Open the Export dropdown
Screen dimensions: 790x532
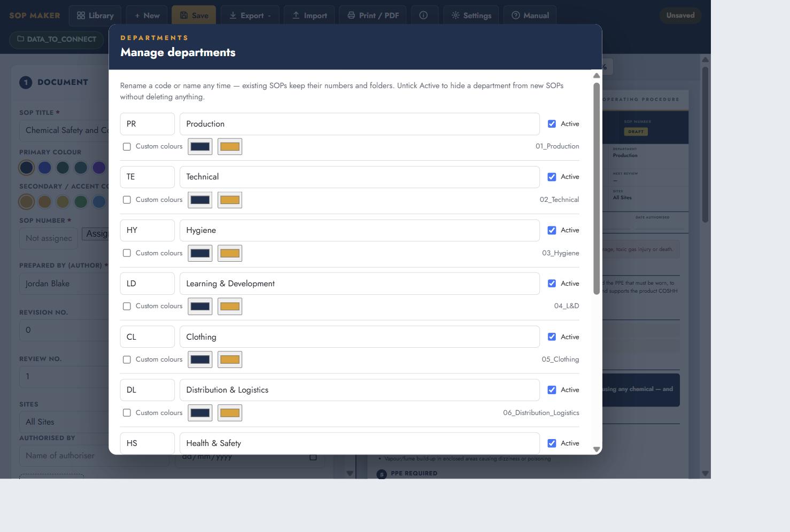point(250,15)
